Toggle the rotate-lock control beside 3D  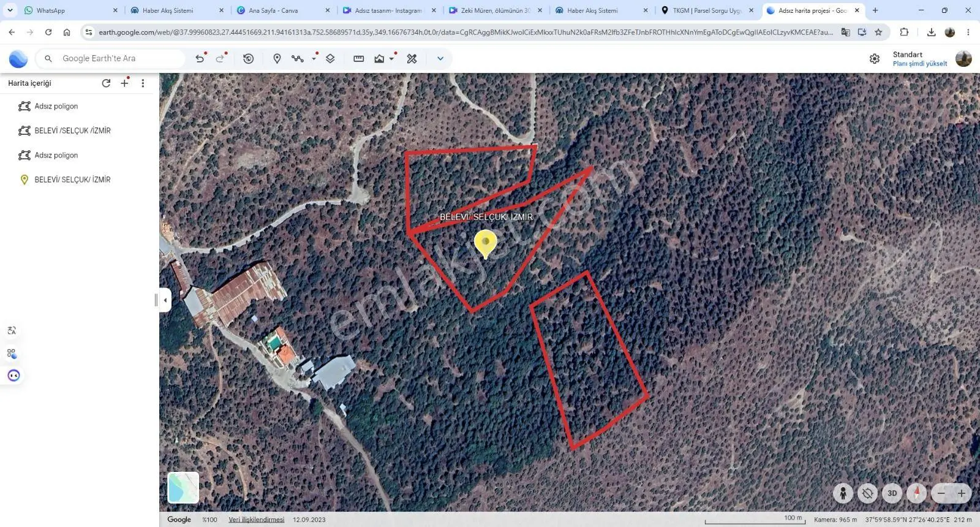click(x=868, y=493)
